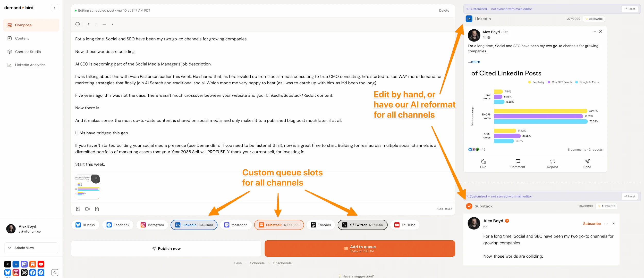Expand the LinkedIn preview with ...more

point(474,62)
